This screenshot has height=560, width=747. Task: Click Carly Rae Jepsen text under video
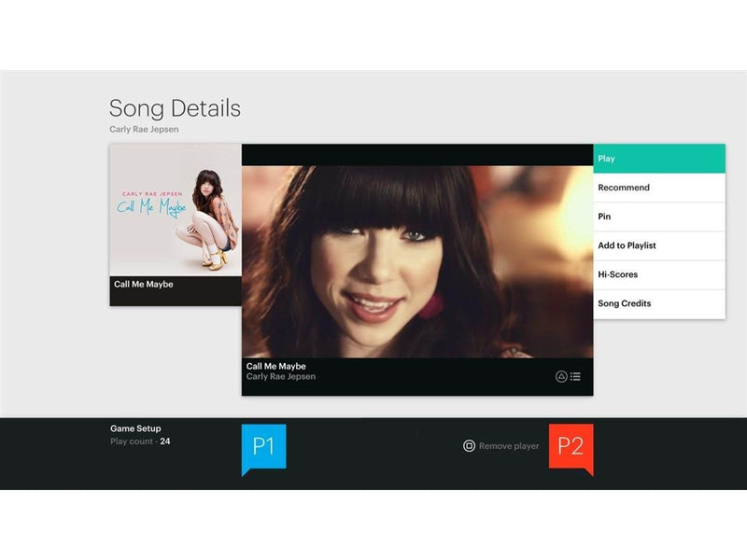pyautogui.click(x=281, y=377)
